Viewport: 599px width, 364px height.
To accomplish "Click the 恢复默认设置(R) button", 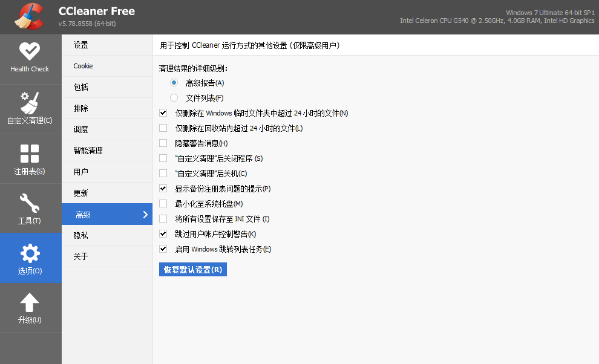I will pos(192,269).
